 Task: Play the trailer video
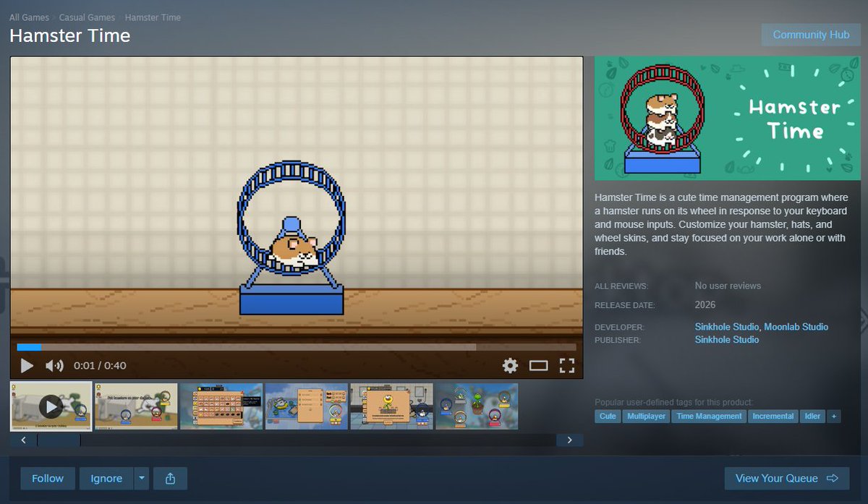pos(27,366)
